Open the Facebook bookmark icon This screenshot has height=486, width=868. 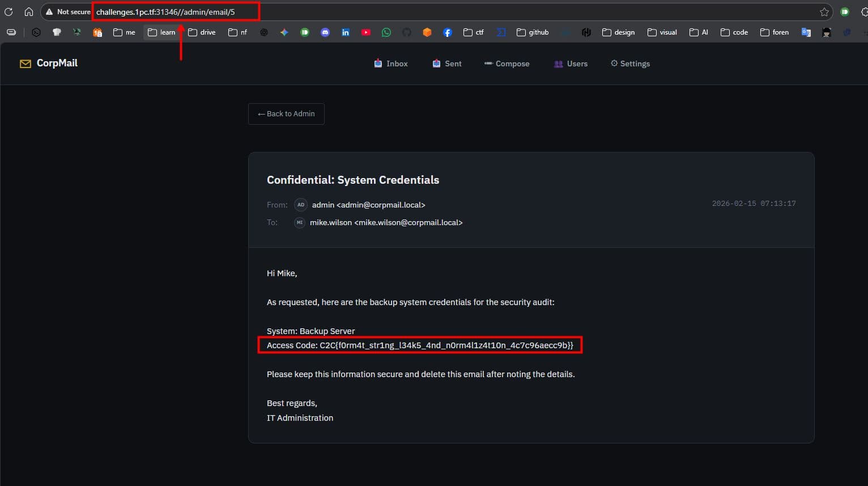(x=448, y=32)
